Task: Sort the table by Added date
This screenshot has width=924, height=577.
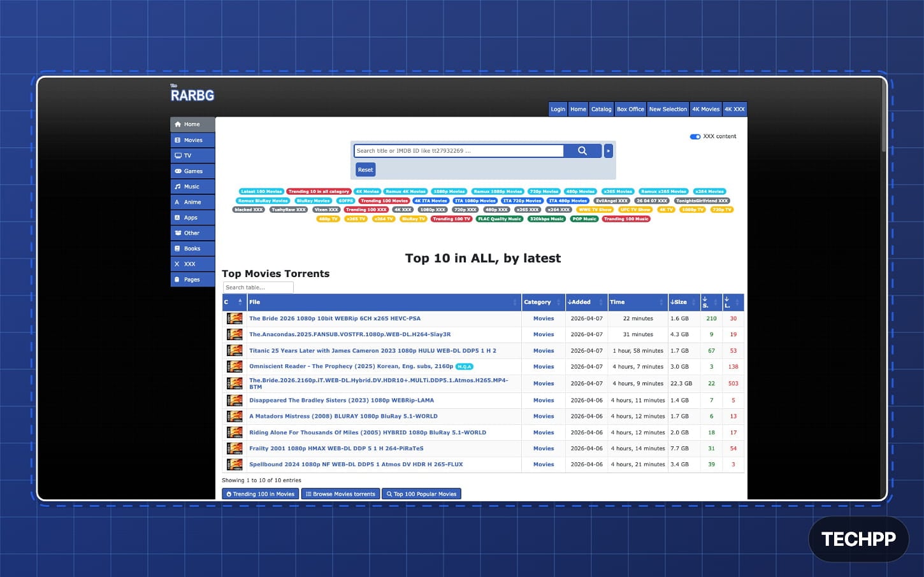Action: pos(586,302)
